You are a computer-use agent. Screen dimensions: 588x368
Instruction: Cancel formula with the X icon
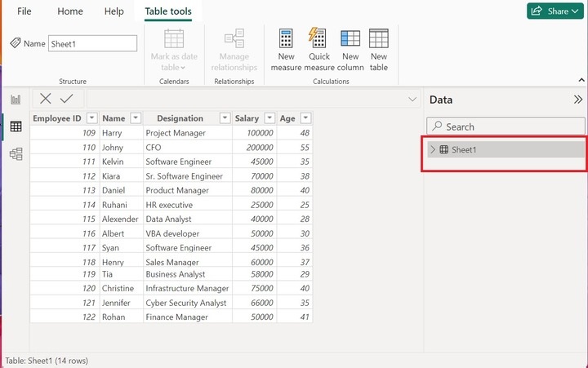46,99
